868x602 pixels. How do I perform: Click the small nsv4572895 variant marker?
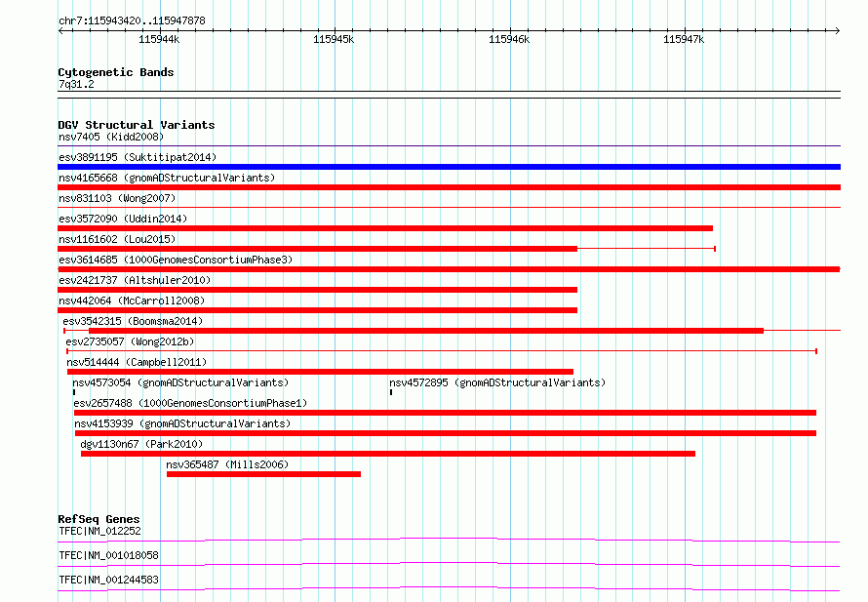click(391, 392)
